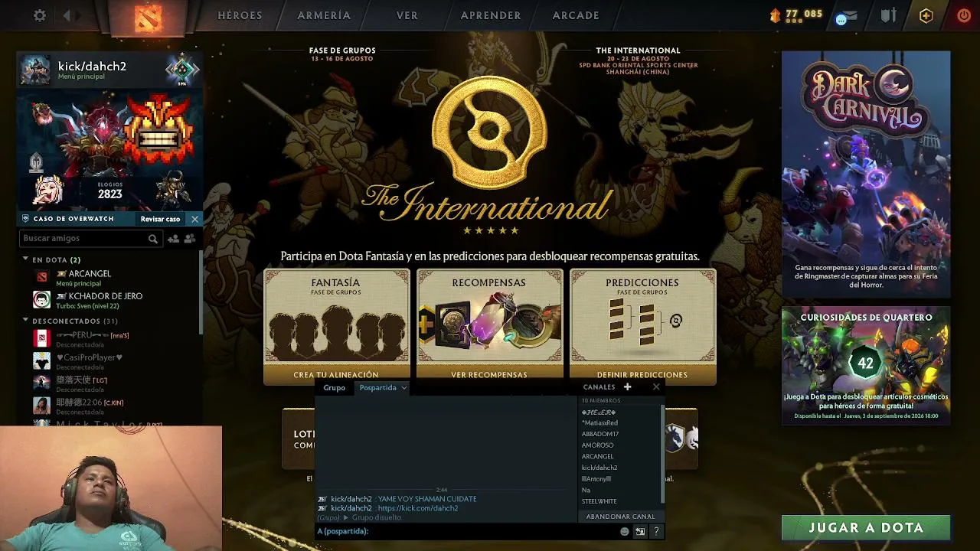This screenshot has height=551, width=980.
Task: Open the Dark Carnival promo banner
Action: (x=866, y=174)
